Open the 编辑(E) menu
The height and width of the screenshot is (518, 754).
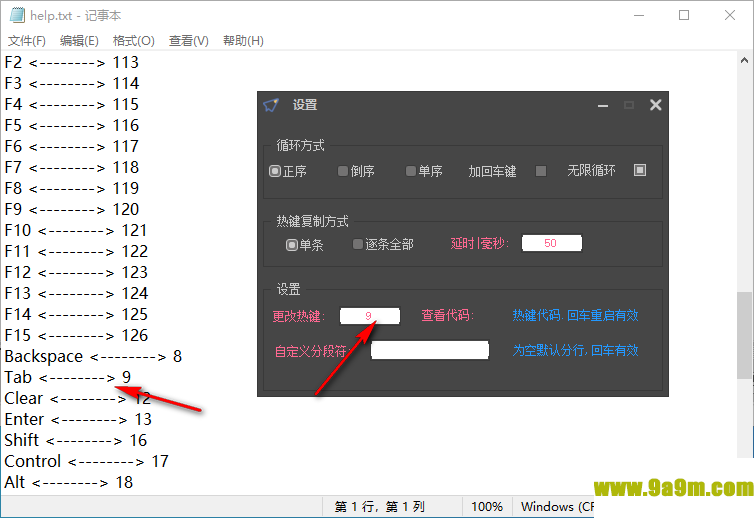pyautogui.click(x=79, y=41)
